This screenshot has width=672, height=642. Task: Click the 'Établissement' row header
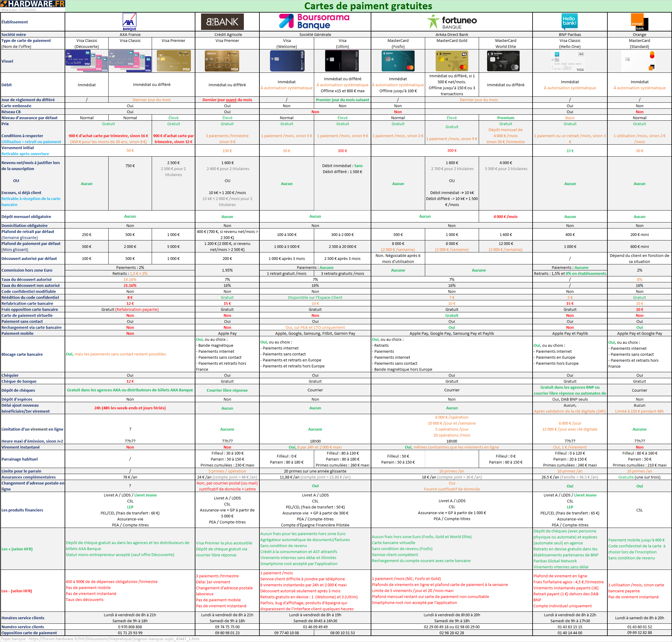(x=15, y=22)
